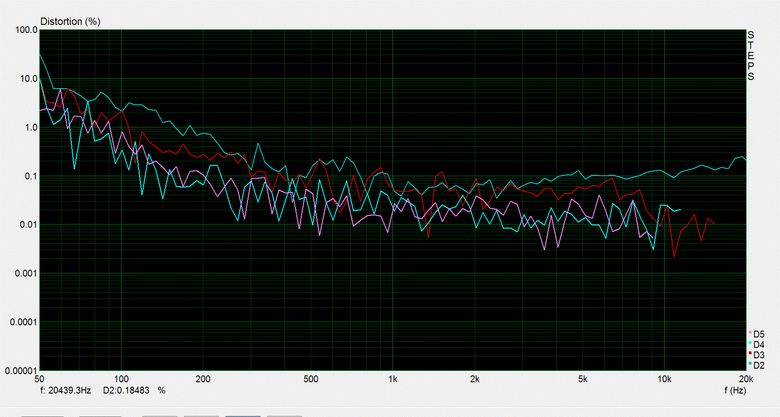Click the 0.001 y-axis tick label
Screen dimensions: 780x417
pos(27,273)
